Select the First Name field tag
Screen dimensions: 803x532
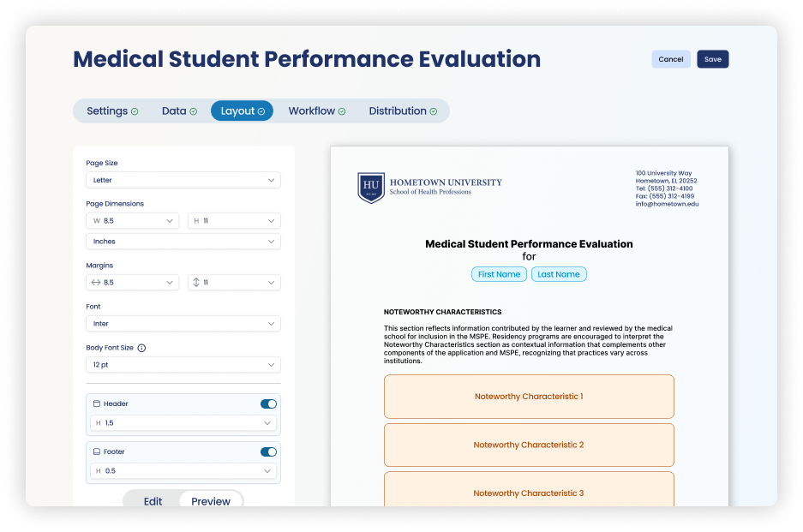(x=499, y=274)
